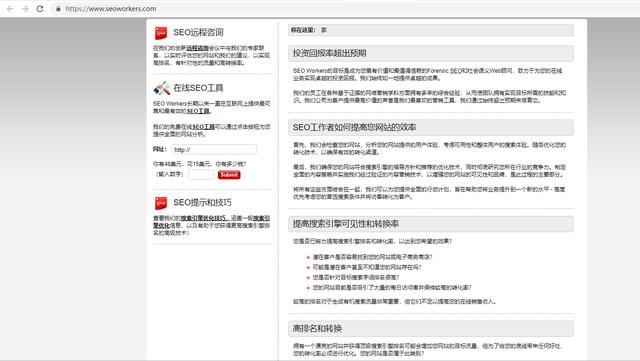Click the tools icon beside 在线SEO工具
The image size is (640, 361).
point(162,88)
